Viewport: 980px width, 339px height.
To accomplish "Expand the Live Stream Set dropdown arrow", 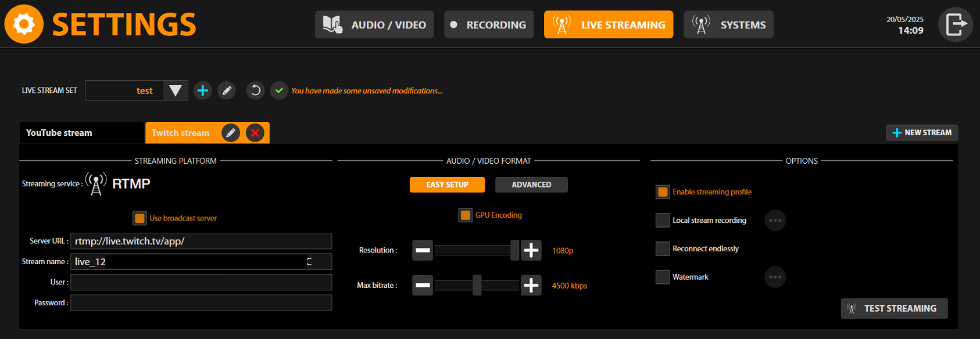I will 176,91.
